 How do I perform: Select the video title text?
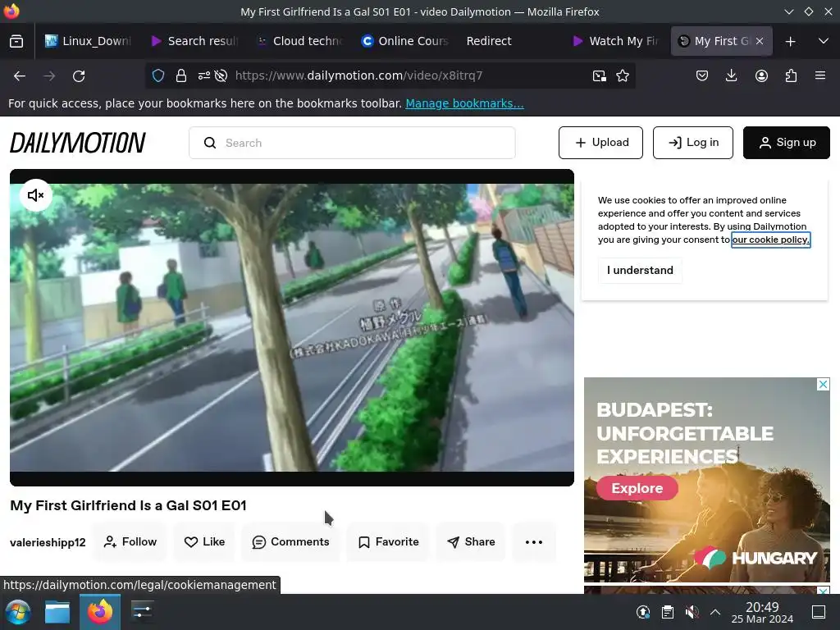128,505
